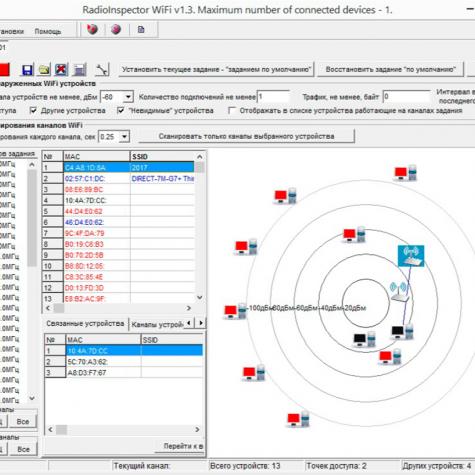Open the Помощь menu
Image resolution: width=475 pixels, height=475 pixels.
(48, 31)
